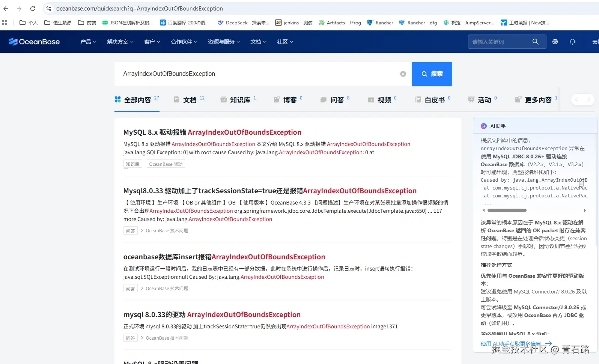Select the 文档 results tab

[189, 100]
